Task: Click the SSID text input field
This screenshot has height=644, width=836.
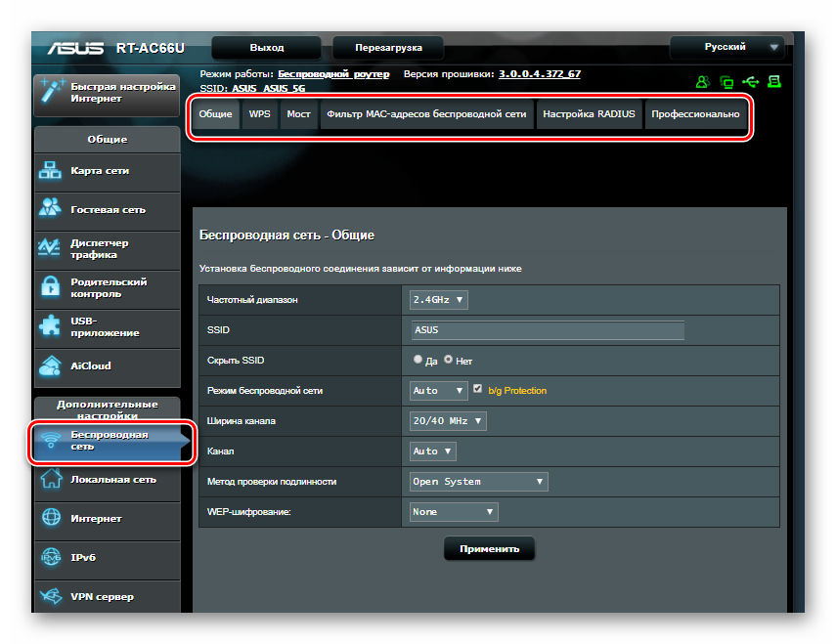Action: (x=547, y=330)
